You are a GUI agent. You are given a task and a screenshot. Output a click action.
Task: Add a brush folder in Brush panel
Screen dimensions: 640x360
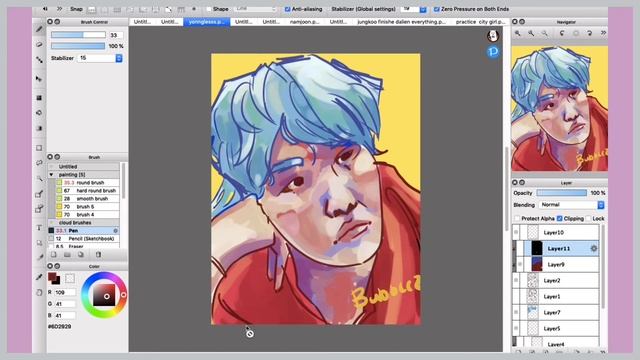click(67, 255)
